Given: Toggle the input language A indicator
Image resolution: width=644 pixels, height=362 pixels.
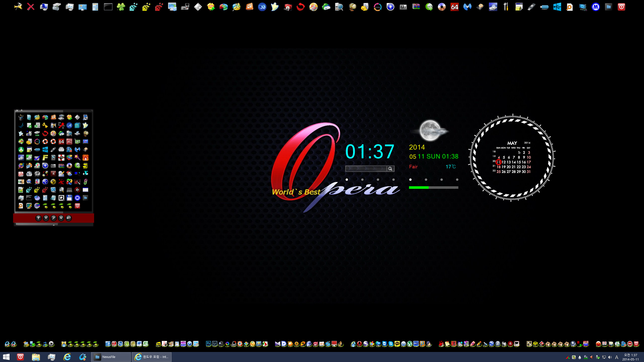Looking at the screenshot, I should point(617,357).
